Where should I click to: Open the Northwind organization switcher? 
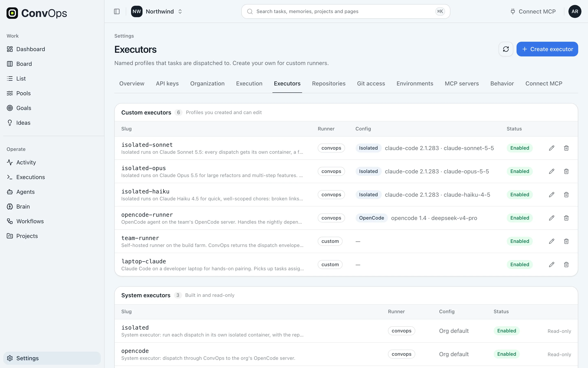(157, 11)
